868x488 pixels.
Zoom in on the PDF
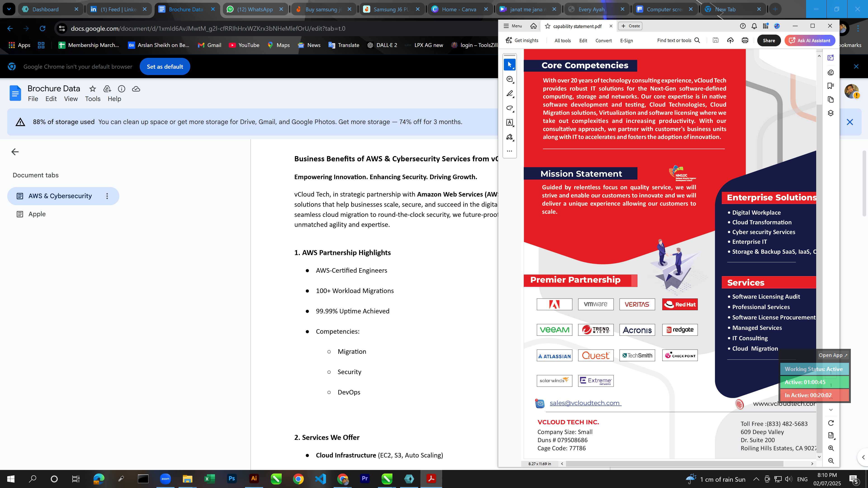[x=831, y=448]
